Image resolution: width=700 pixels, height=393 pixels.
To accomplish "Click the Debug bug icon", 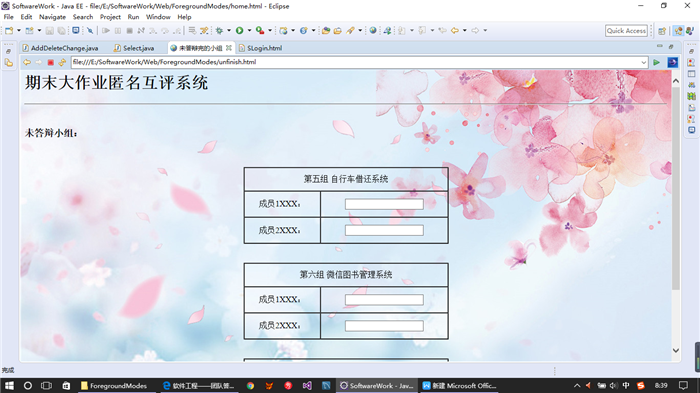I will coord(219,30).
